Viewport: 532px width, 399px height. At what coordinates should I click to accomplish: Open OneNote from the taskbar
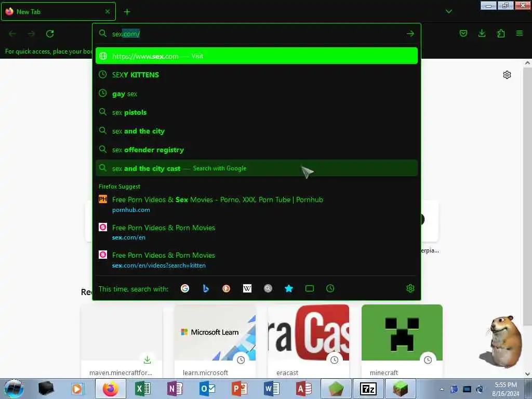tap(175, 389)
